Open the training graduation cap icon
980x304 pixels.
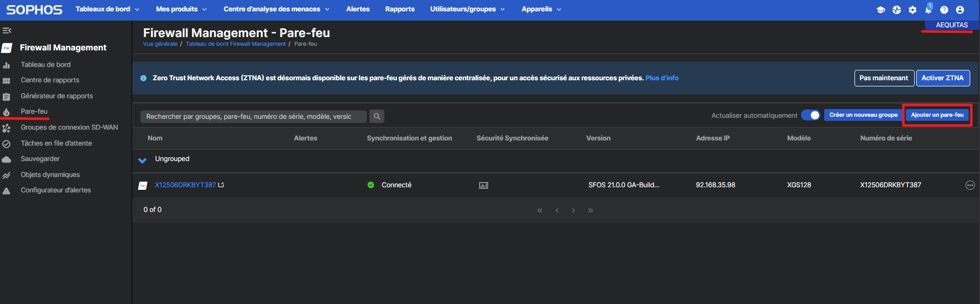click(880, 10)
